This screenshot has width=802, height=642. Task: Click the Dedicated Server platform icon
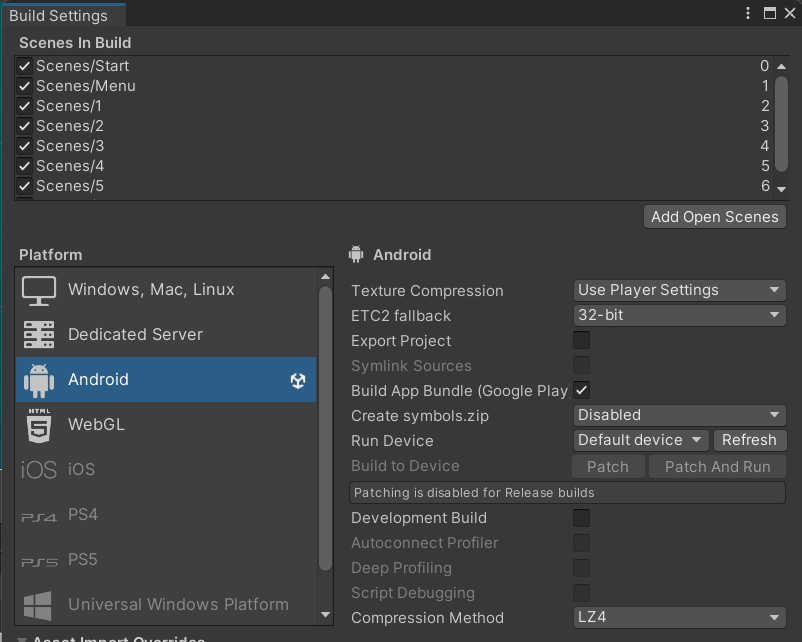click(x=39, y=335)
